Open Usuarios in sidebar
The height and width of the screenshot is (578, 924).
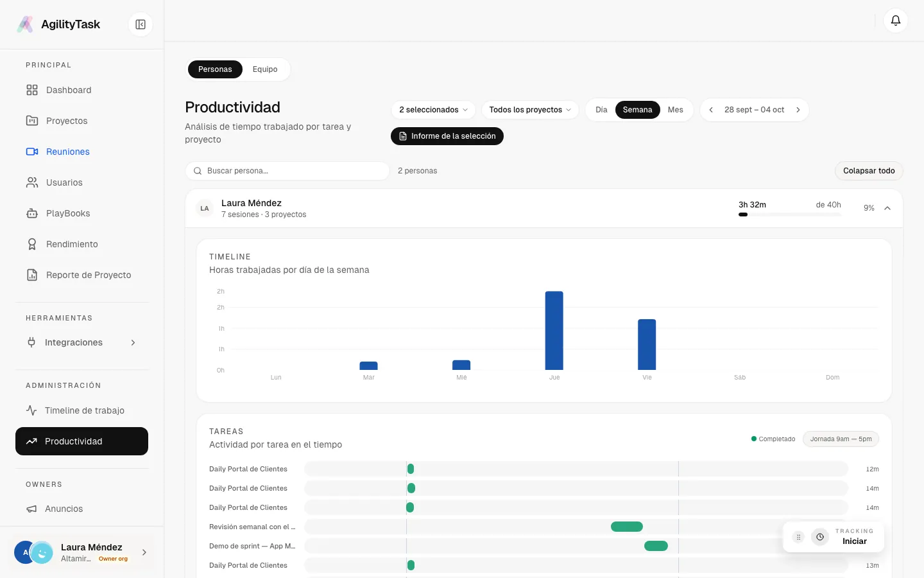(81, 182)
